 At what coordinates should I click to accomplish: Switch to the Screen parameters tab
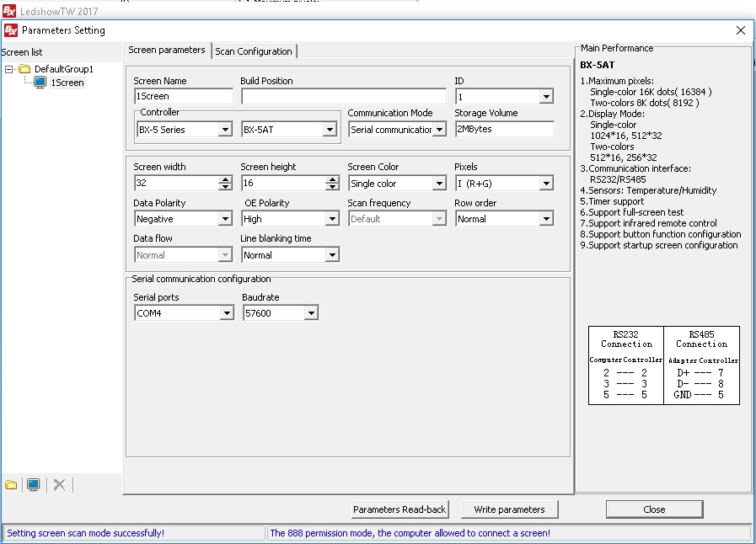point(167,51)
